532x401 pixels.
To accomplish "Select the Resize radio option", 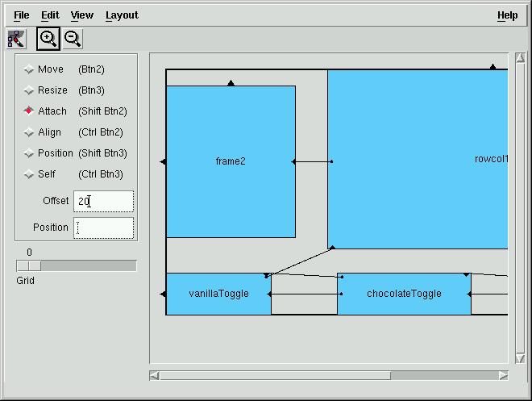I will click(x=28, y=90).
